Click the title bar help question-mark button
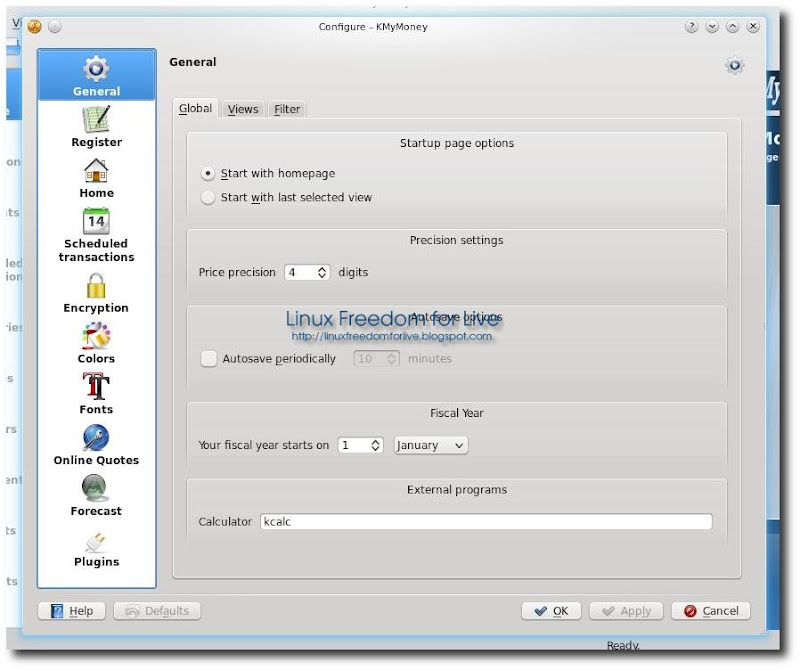 click(691, 27)
